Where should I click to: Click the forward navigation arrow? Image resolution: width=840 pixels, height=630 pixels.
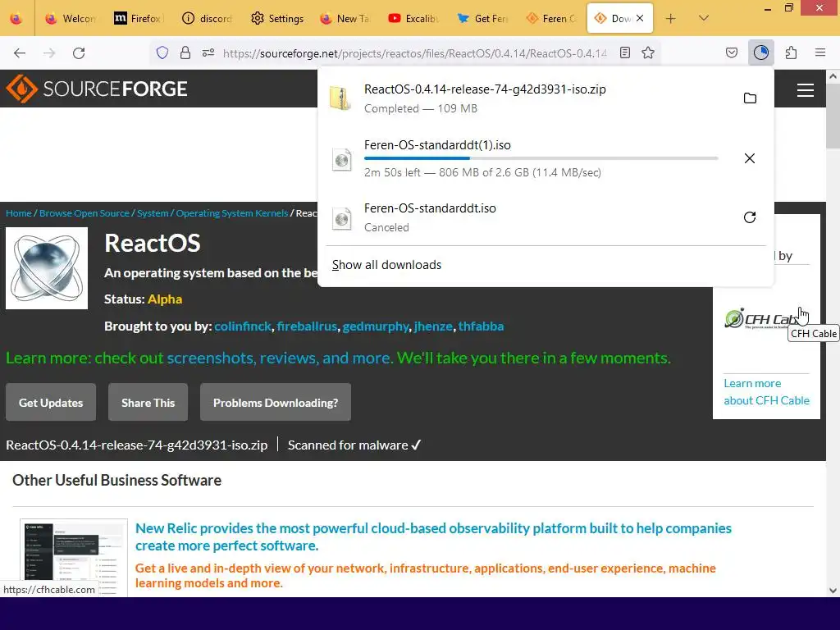click(x=49, y=53)
